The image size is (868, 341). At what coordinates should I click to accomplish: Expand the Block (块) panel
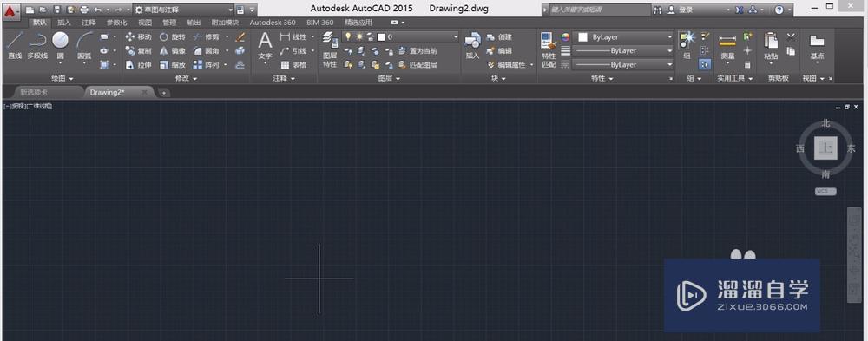click(x=497, y=79)
